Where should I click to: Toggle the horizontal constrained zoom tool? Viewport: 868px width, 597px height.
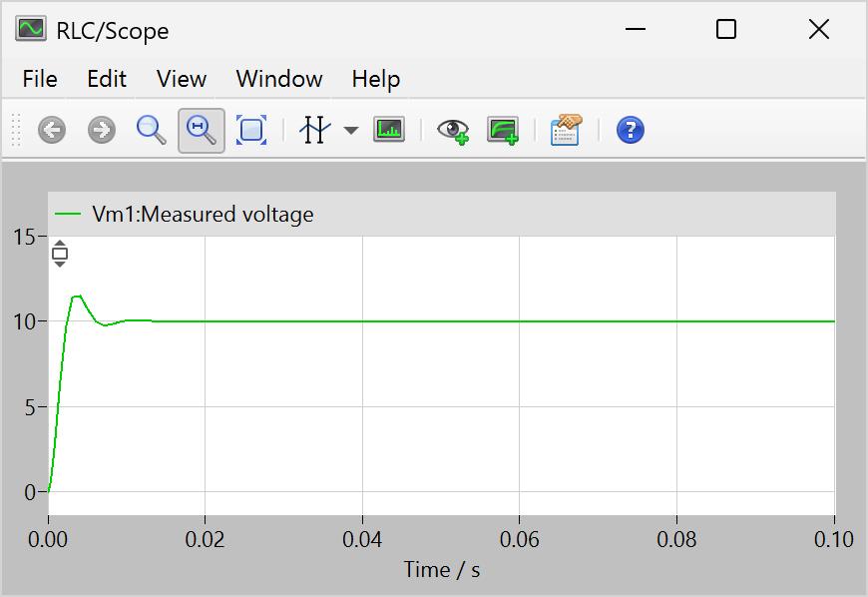click(x=202, y=130)
